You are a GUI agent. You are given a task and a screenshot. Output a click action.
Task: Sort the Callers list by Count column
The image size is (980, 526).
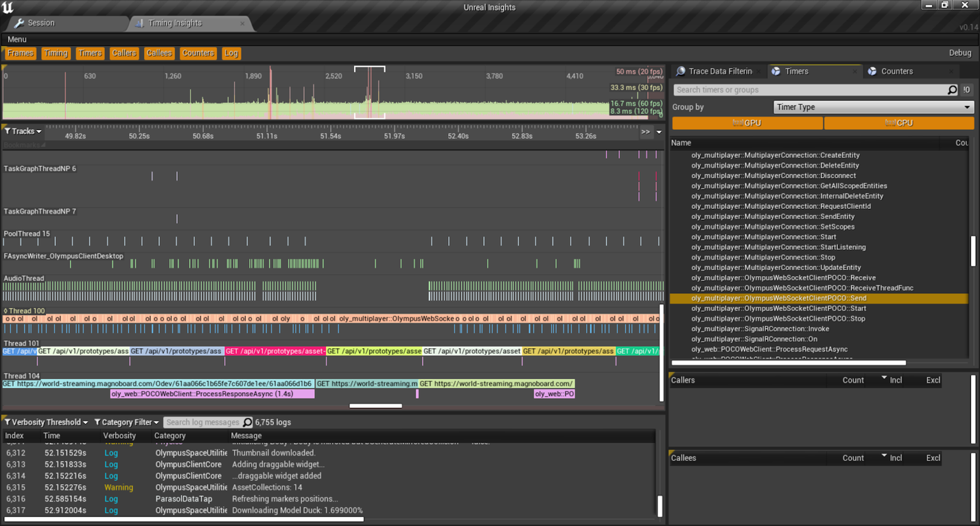pyautogui.click(x=853, y=380)
